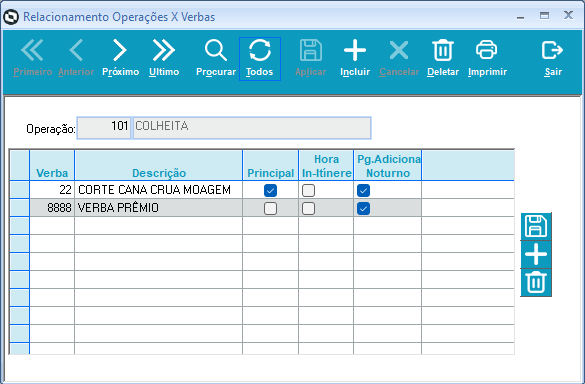Image resolution: width=585 pixels, height=384 pixels.
Task: Click row selector for Verba 8888 row
Action: [19, 208]
